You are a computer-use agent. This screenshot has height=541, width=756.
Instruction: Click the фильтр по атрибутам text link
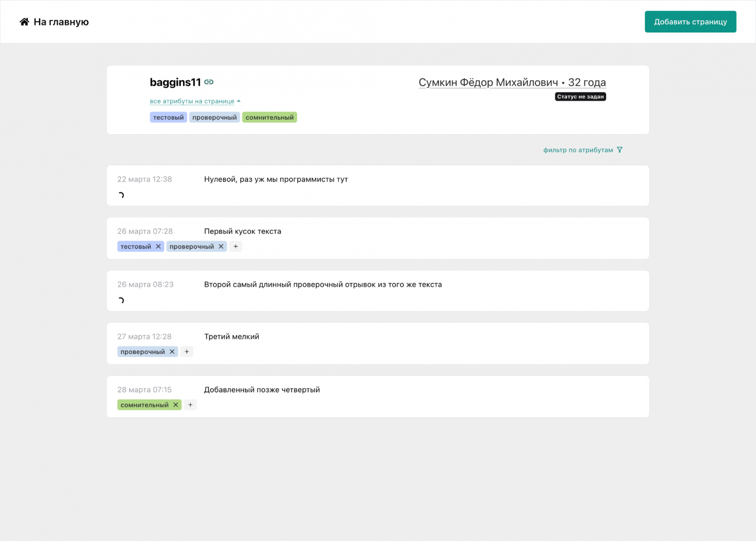(x=577, y=150)
